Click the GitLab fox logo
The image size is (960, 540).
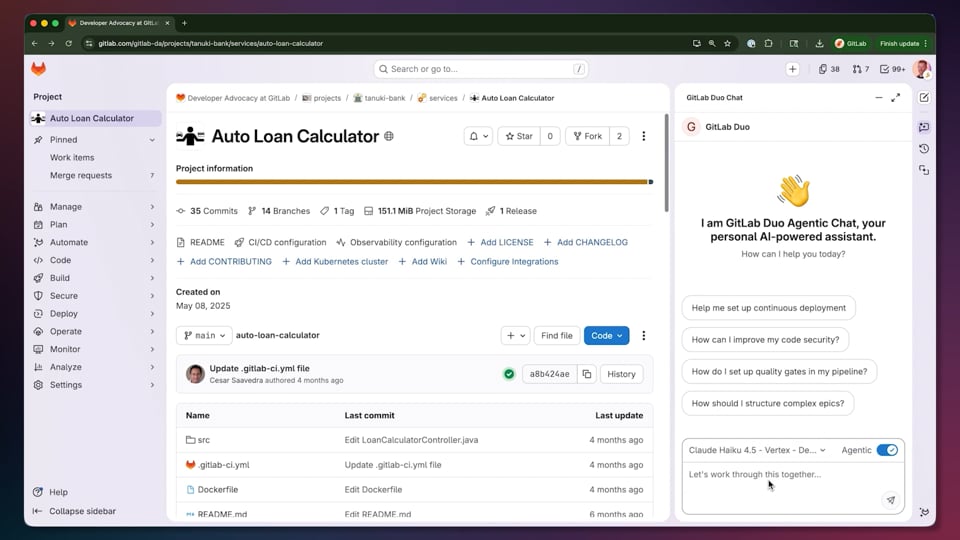39,69
